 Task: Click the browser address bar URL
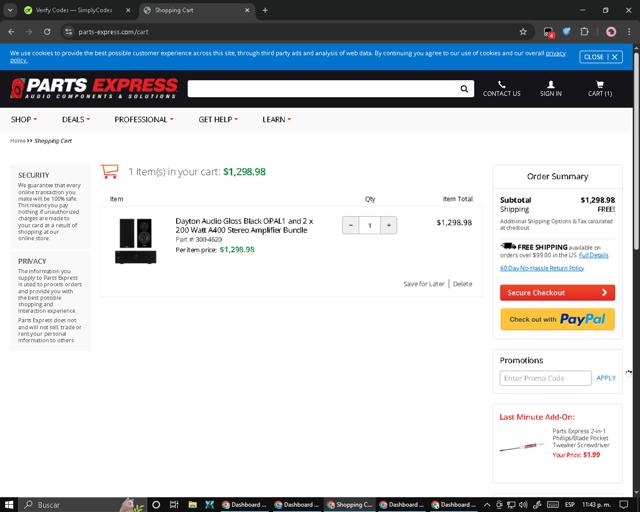coord(113,32)
